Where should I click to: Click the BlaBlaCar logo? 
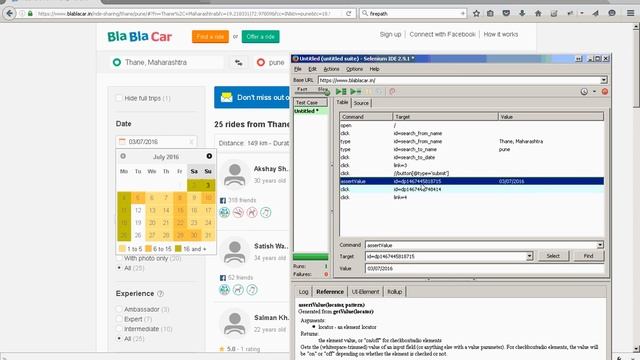139,36
